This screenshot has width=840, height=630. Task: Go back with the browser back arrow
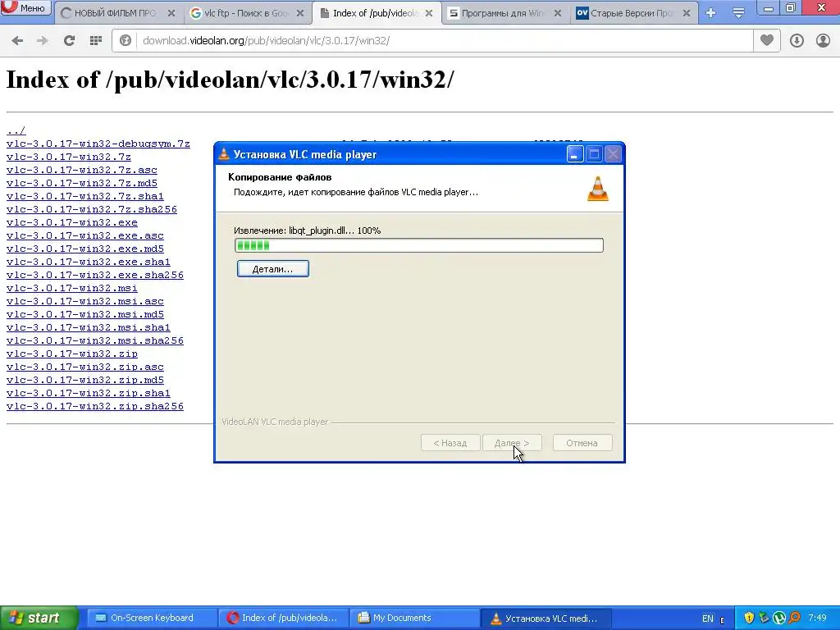pos(17,40)
